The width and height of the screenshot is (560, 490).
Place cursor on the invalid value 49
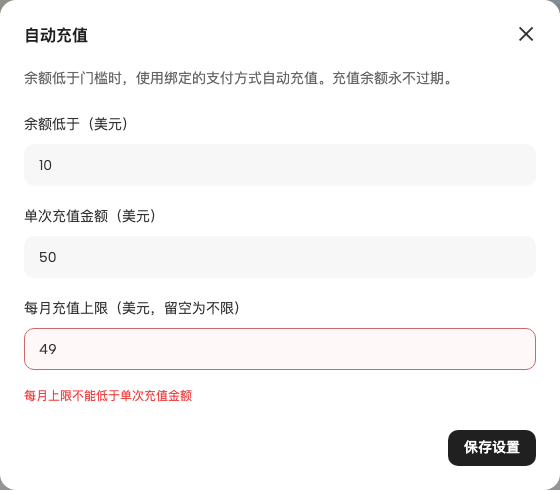tap(48, 349)
